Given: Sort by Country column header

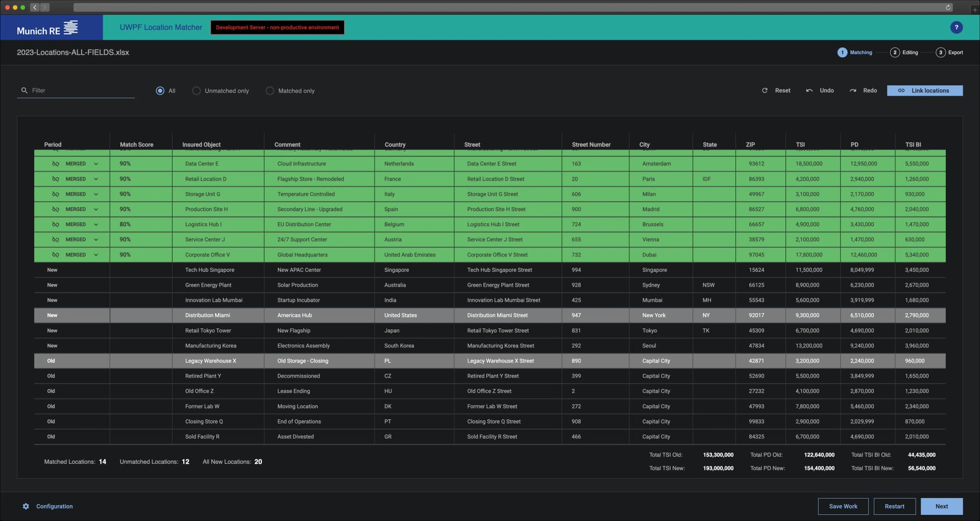Looking at the screenshot, I should click(x=395, y=145).
